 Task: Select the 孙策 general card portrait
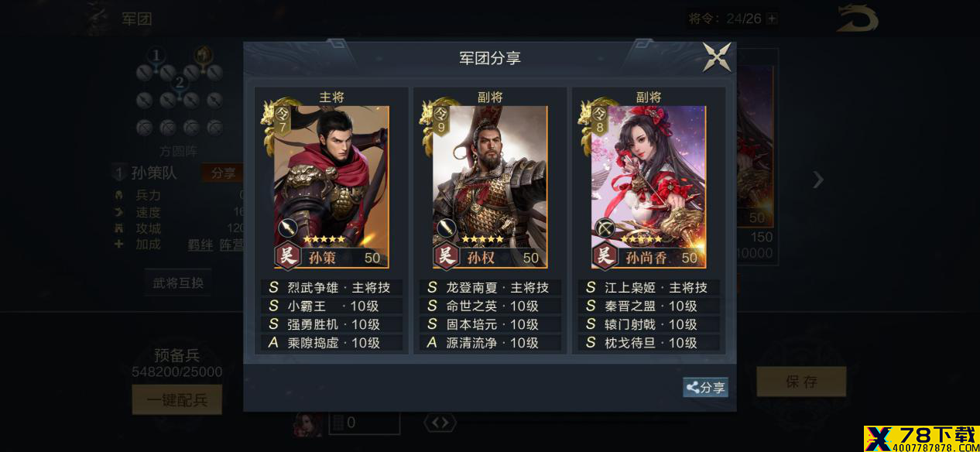[x=331, y=187]
